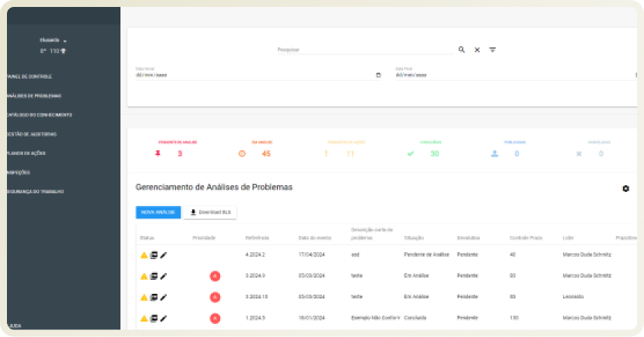Click the Data Final date field
The height and width of the screenshot is (337, 644).
coord(510,75)
